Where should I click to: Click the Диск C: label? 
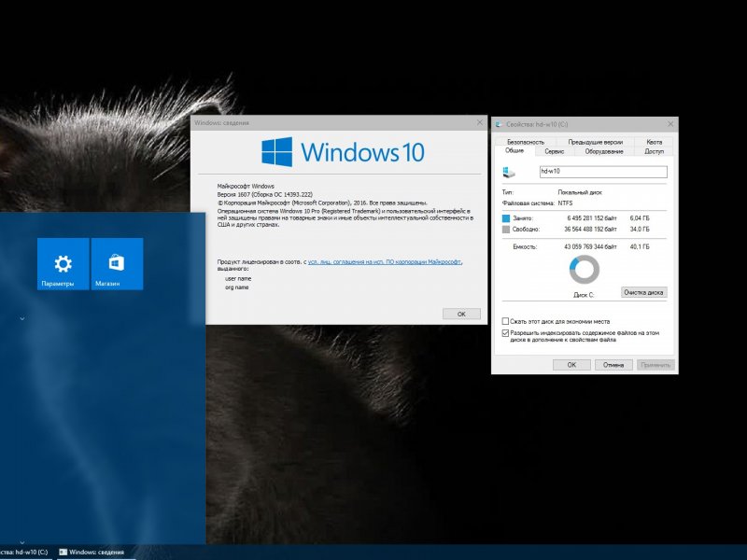point(584,295)
